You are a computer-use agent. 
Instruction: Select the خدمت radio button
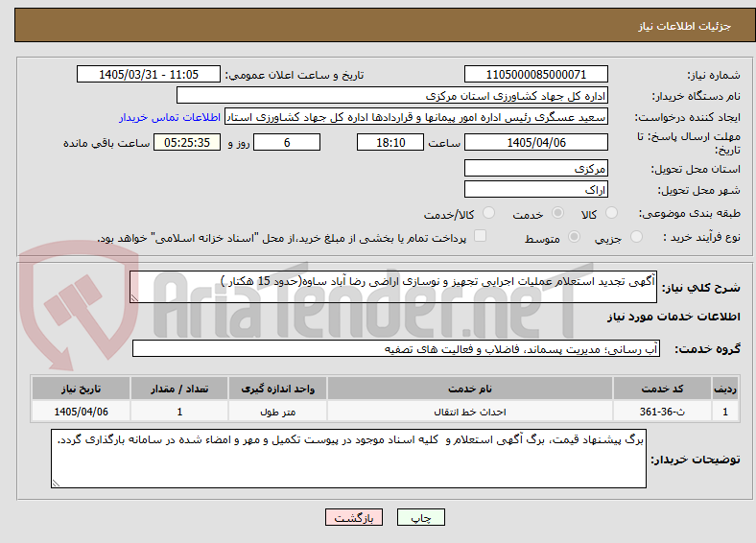(x=557, y=213)
